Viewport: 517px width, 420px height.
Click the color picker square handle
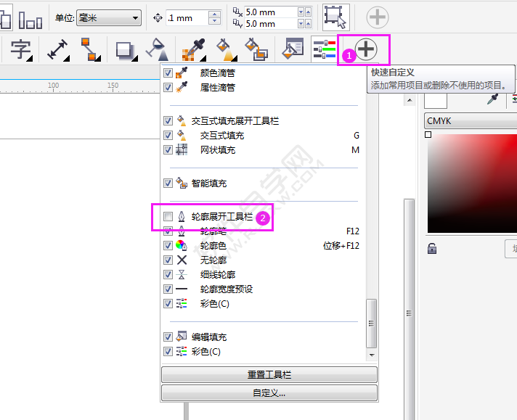click(x=428, y=134)
